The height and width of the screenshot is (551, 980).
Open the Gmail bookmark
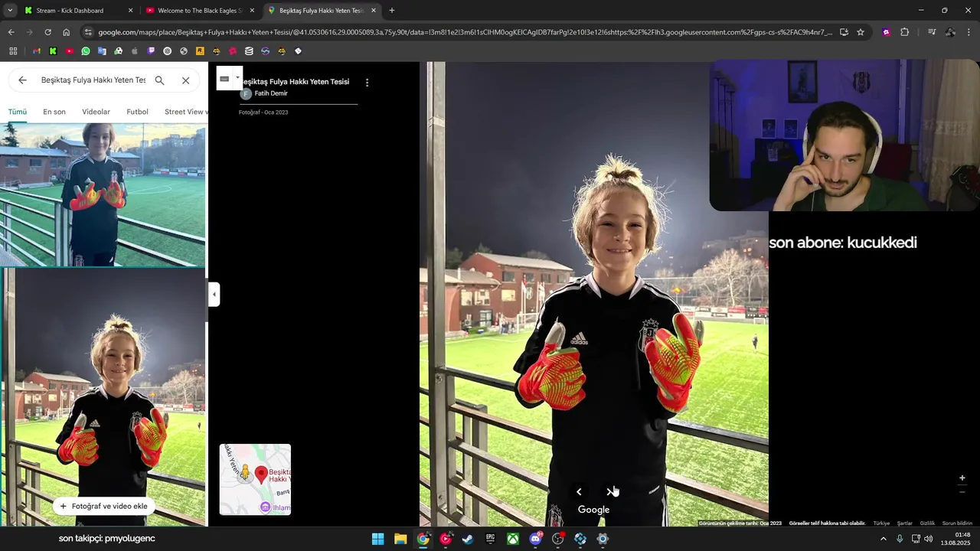(x=36, y=51)
